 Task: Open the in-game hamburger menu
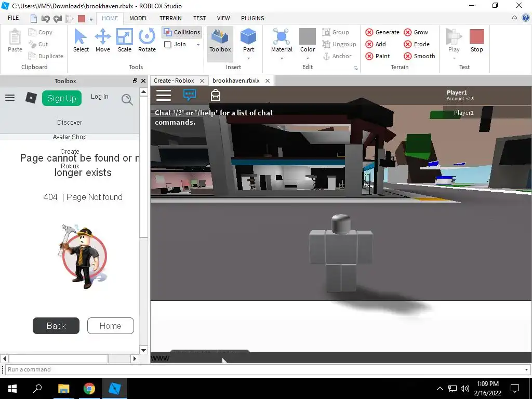tap(164, 96)
